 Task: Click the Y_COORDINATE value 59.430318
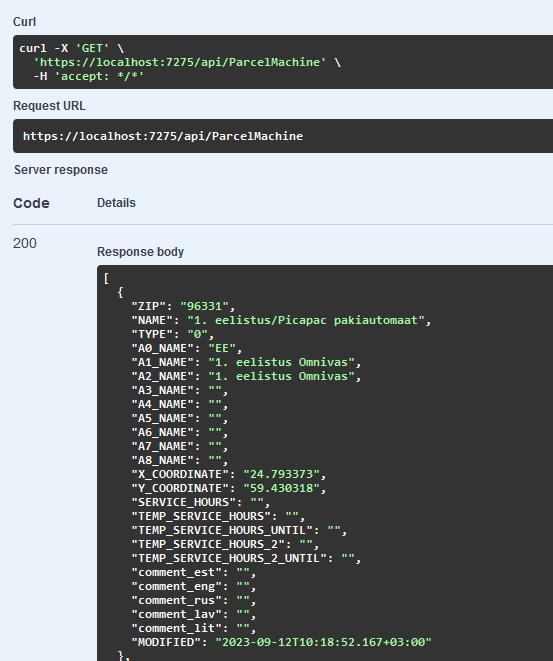281,488
